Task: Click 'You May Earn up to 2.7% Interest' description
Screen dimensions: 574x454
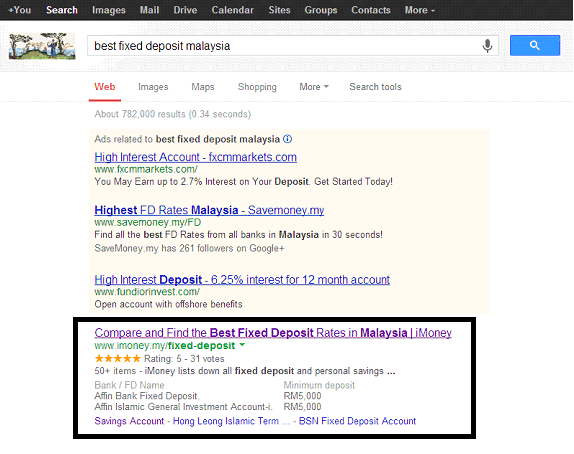Action: tap(243, 182)
